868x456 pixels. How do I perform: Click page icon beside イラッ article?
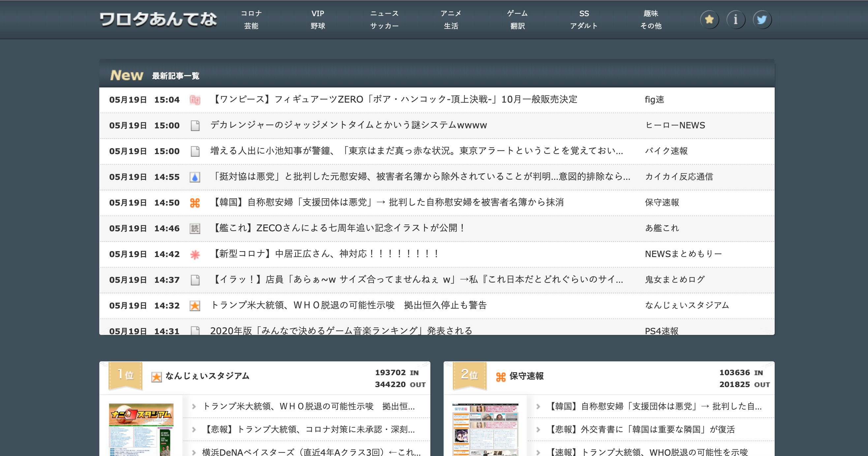pos(195,280)
